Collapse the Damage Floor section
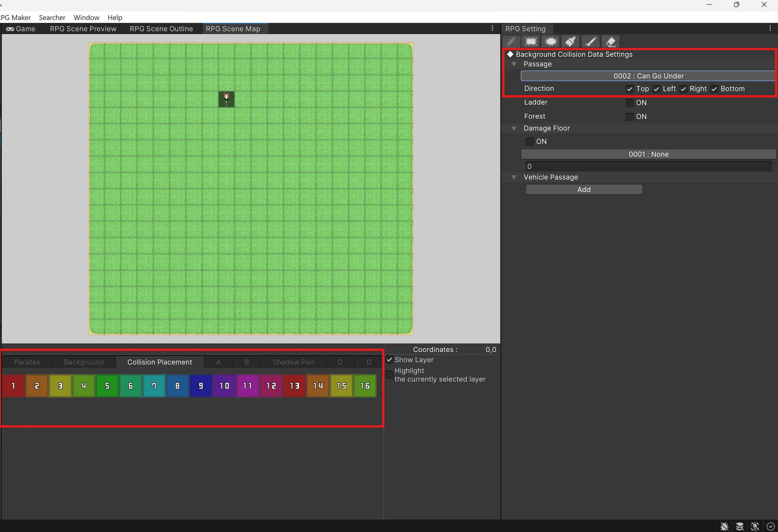 click(514, 128)
